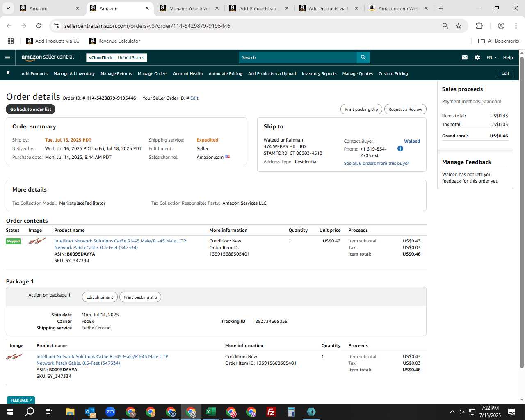
Task: Open the Manage All Inventory menu
Action: point(74,74)
